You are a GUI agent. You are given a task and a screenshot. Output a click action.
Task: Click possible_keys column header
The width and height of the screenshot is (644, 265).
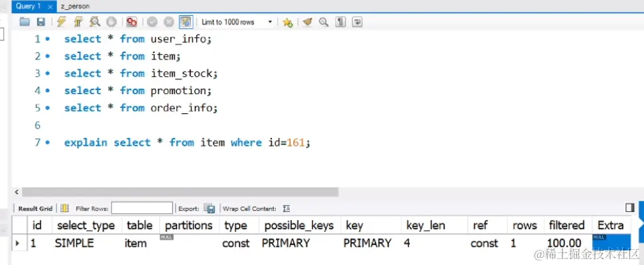click(299, 225)
